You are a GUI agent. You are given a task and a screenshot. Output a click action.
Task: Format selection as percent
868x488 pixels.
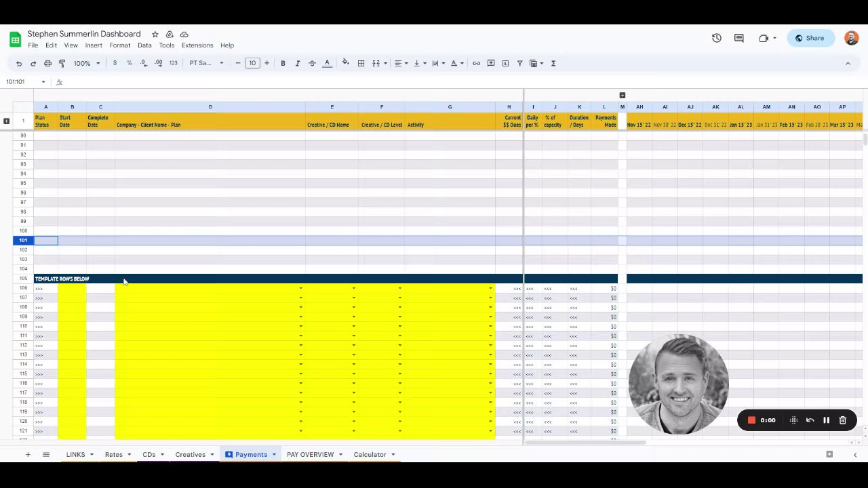[x=129, y=63]
